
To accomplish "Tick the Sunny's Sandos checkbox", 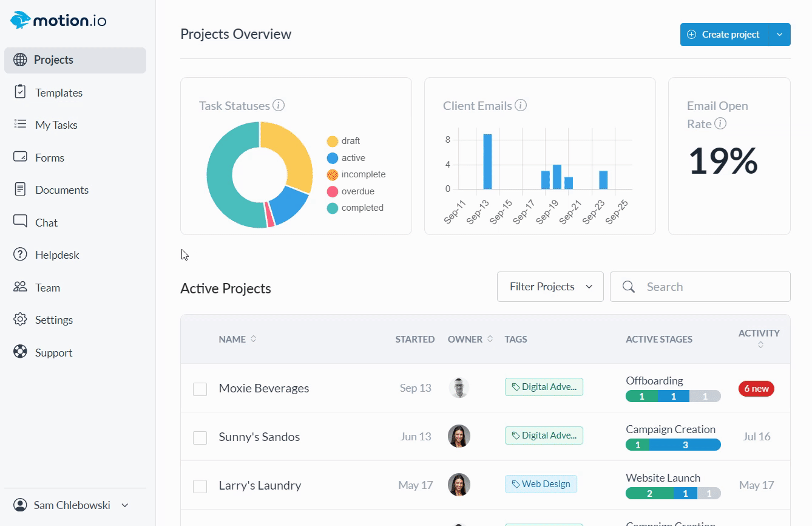I will [x=200, y=437].
